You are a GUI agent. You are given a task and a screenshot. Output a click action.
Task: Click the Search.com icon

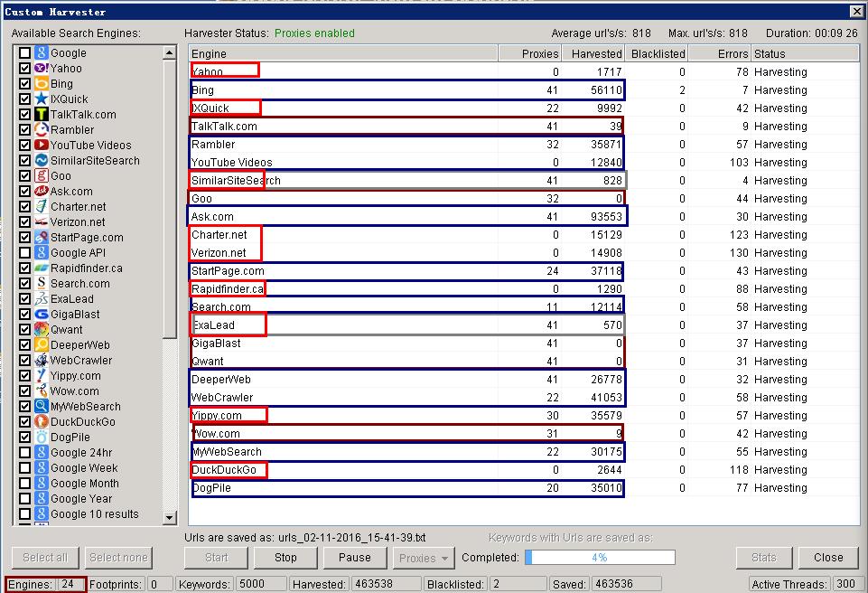(41, 283)
